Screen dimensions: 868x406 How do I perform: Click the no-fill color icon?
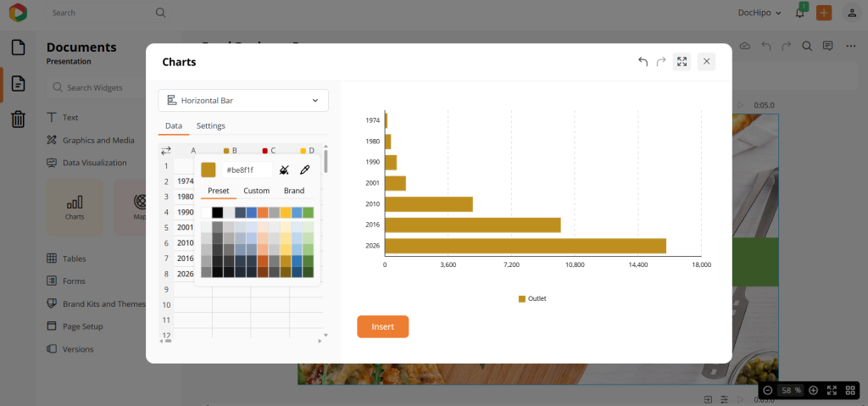point(285,170)
